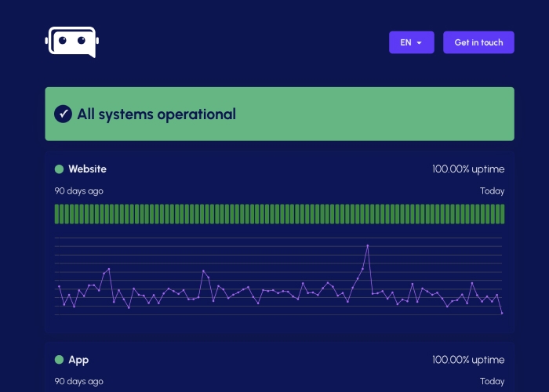
Task: Click the final point of Website response chart
Action: 502,314
